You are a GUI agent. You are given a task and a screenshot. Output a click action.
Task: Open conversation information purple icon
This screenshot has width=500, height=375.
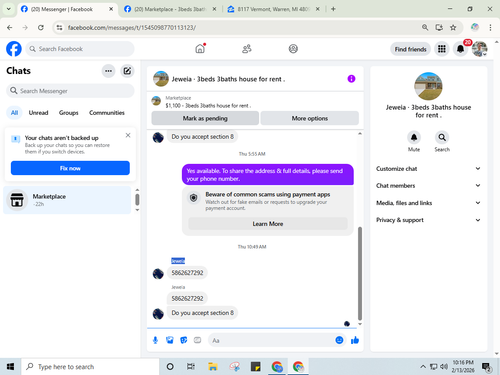click(351, 79)
